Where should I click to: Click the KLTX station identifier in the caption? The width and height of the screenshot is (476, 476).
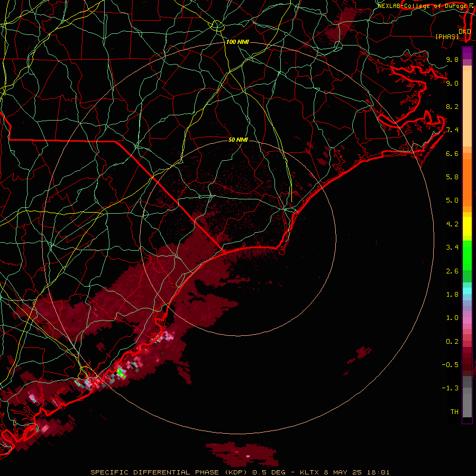click(309, 472)
